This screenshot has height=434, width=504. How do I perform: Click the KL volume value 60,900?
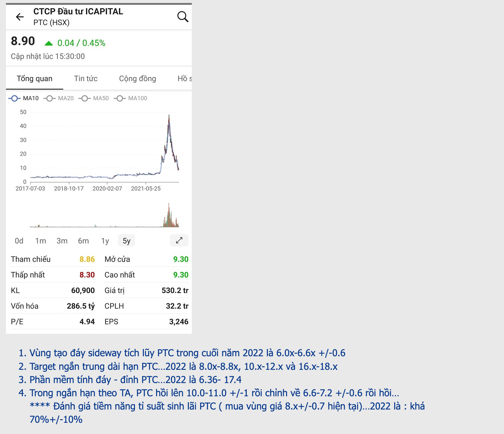click(83, 290)
